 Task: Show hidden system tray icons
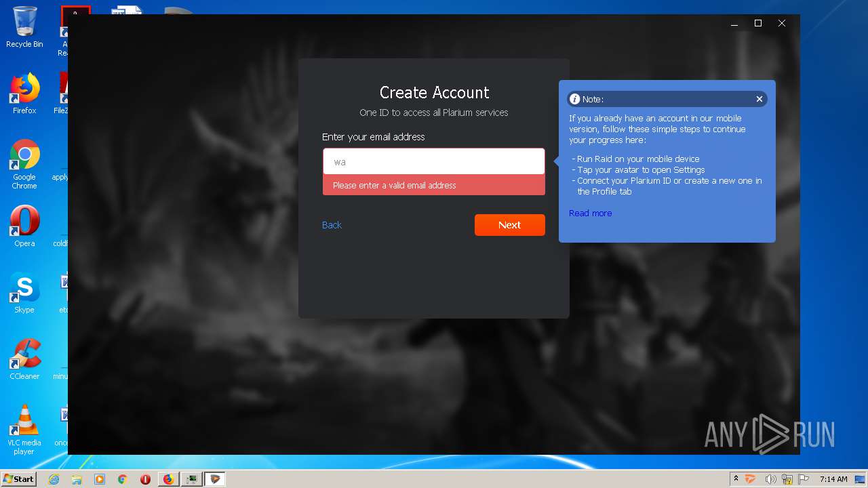point(736,479)
